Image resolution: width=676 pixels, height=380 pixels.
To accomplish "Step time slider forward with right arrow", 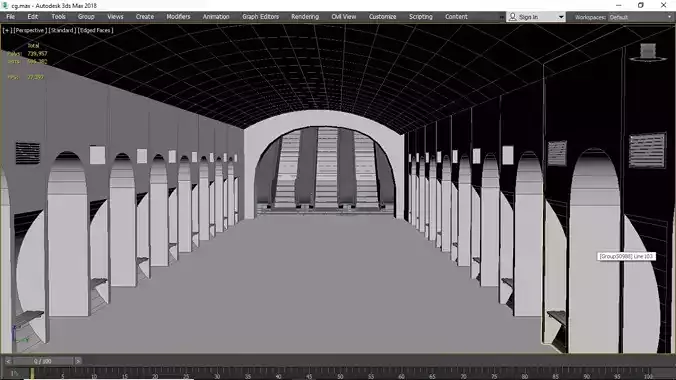I will point(78,361).
